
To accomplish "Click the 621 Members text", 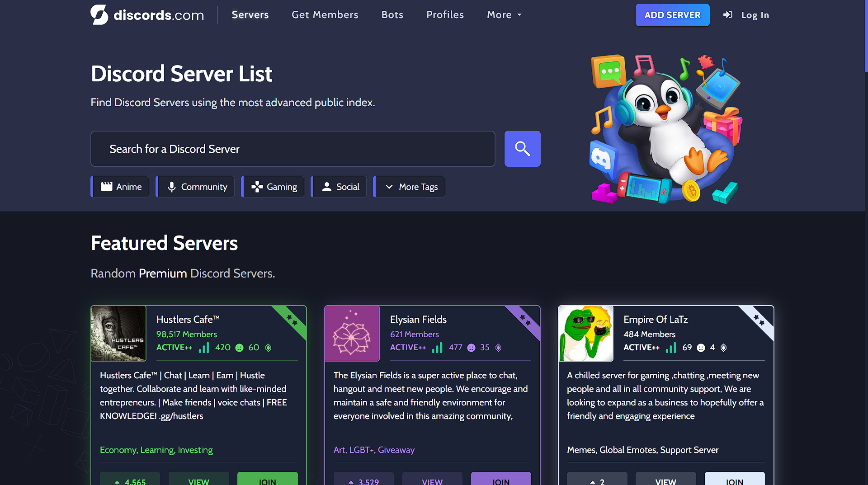I will pyautogui.click(x=415, y=334).
